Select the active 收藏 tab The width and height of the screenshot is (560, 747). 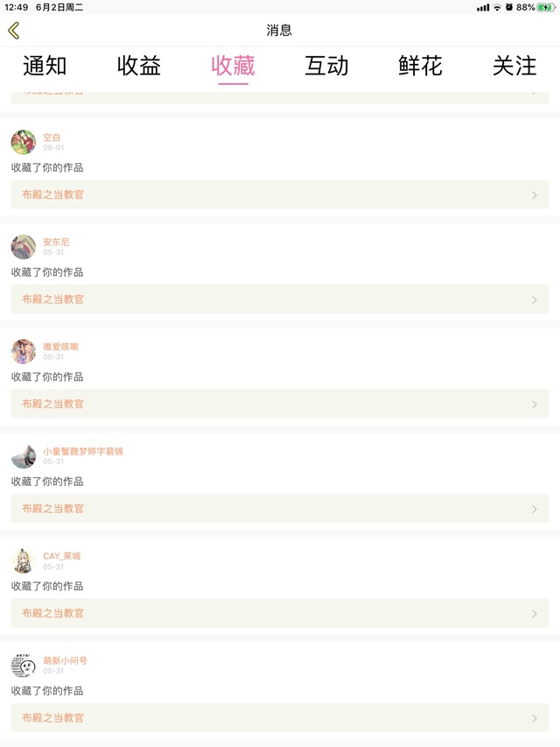(x=233, y=66)
